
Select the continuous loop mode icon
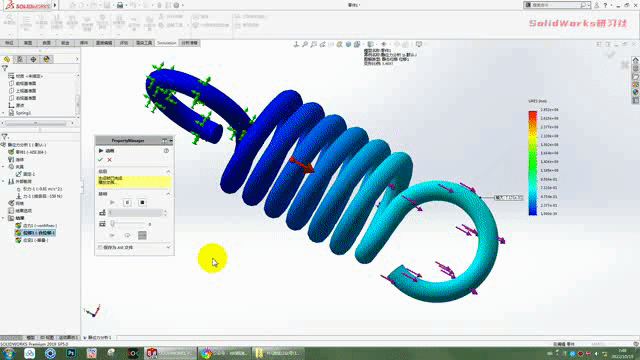[127, 236]
